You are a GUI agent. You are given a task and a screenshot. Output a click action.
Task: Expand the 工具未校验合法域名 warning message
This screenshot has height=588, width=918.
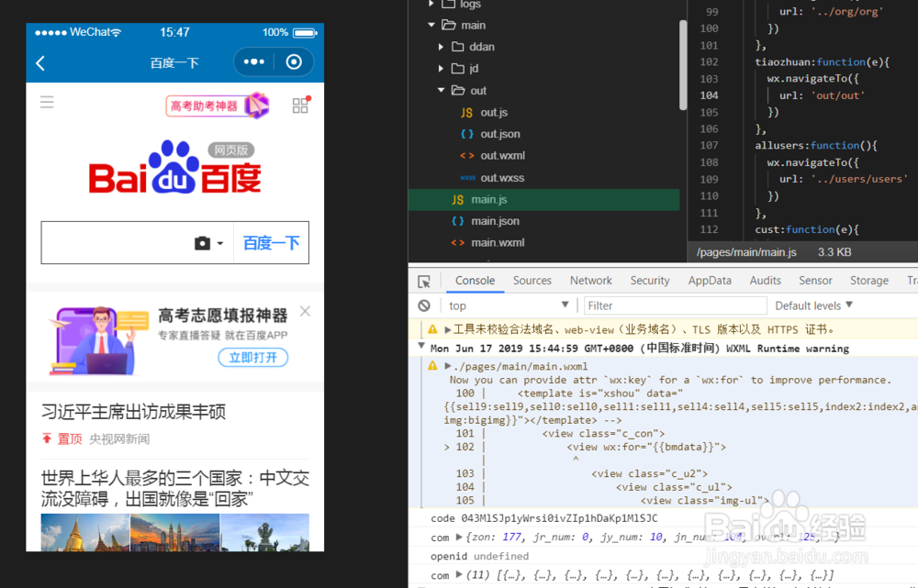click(x=448, y=330)
